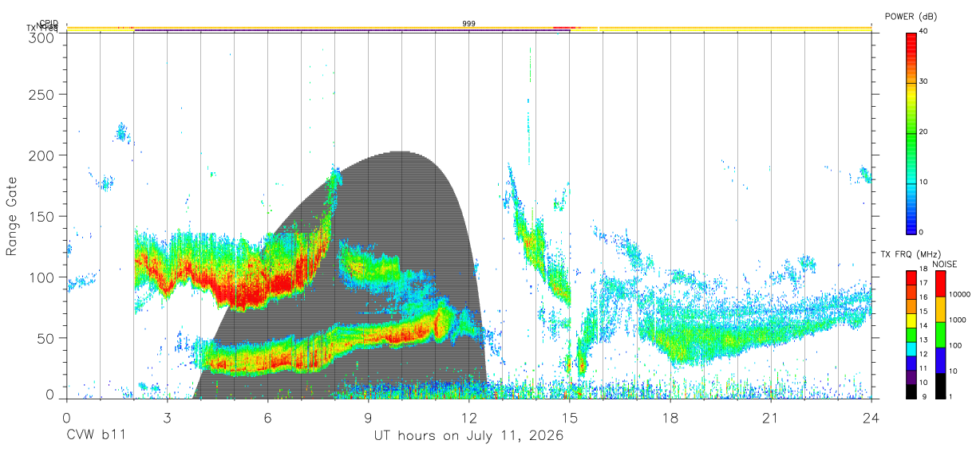
Task: Pick the yellow 14-15 MHz TX FRQ segment
Action: click(x=911, y=319)
